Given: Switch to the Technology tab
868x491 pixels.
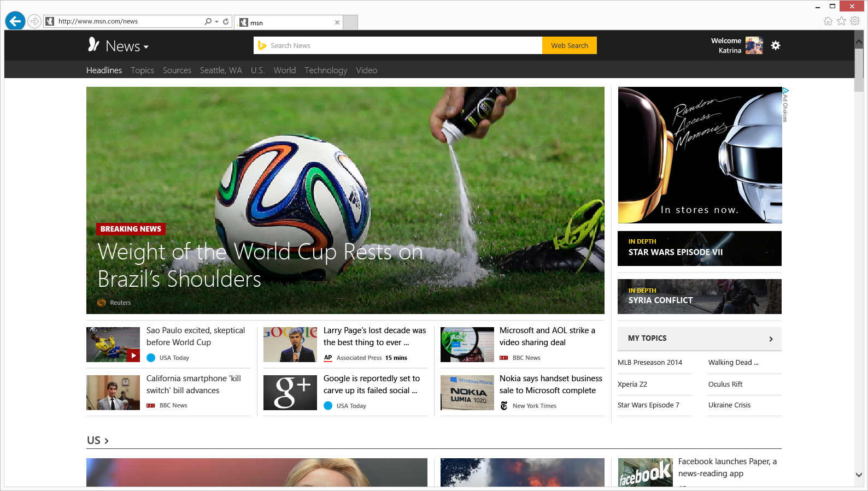Looking at the screenshot, I should pos(325,70).
